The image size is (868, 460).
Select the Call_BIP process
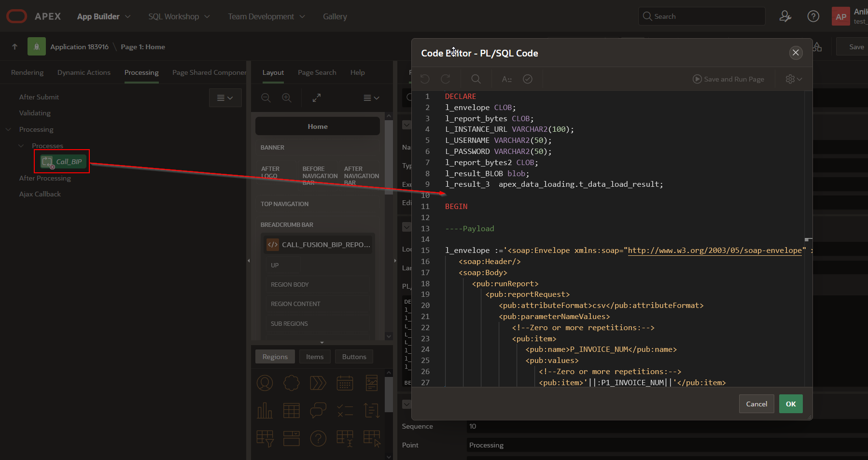[x=63, y=162]
